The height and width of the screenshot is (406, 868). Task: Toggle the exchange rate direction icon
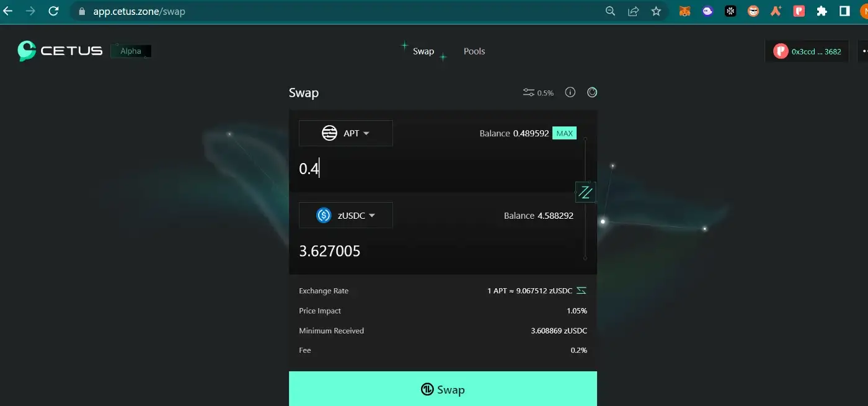pyautogui.click(x=581, y=291)
